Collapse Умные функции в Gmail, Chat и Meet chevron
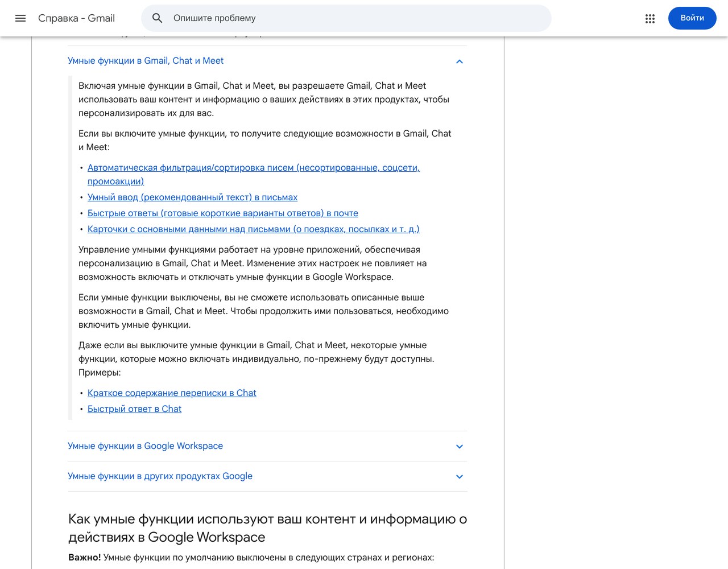This screenshot has height=569, width=728. [x=460, y=61]
